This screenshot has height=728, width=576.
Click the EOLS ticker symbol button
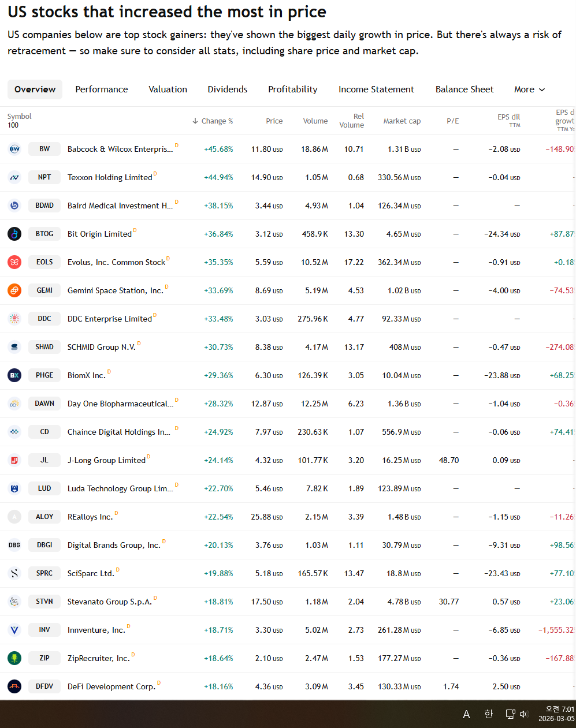click(x=44, y=262)
